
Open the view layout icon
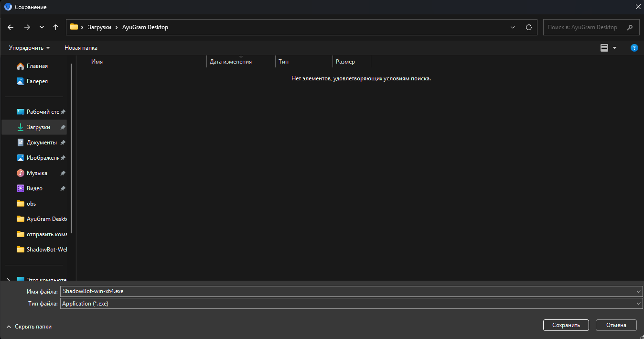tap(604, 48)
